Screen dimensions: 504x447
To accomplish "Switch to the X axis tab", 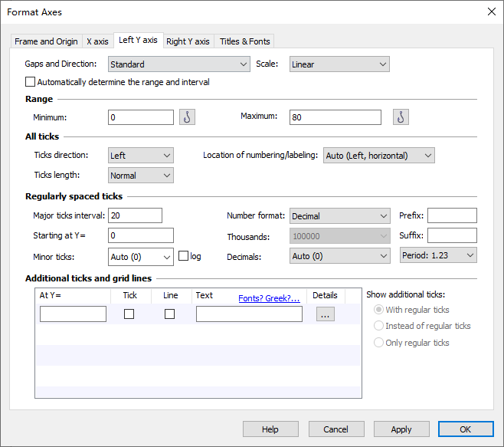I will point(97,41).
